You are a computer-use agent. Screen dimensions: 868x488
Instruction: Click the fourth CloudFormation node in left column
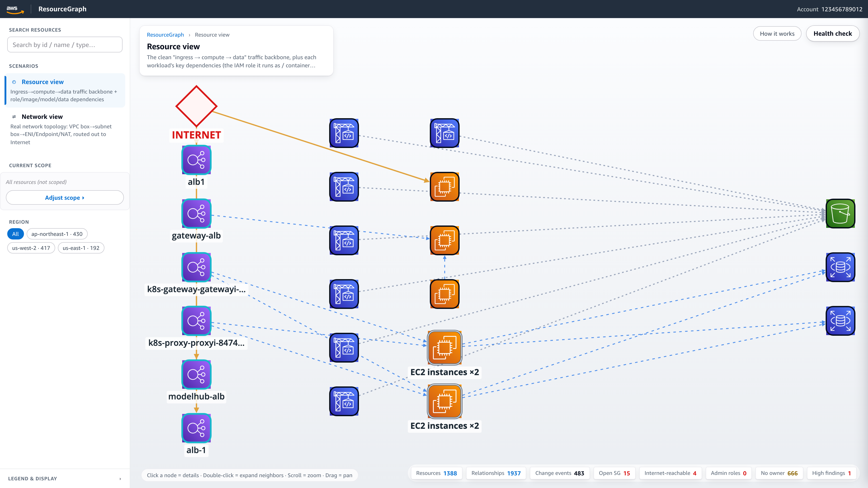click(344, 294)
